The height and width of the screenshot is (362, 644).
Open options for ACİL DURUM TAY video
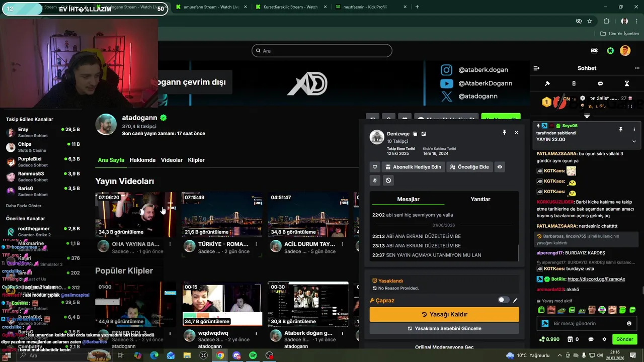click(x=343, y=244)
